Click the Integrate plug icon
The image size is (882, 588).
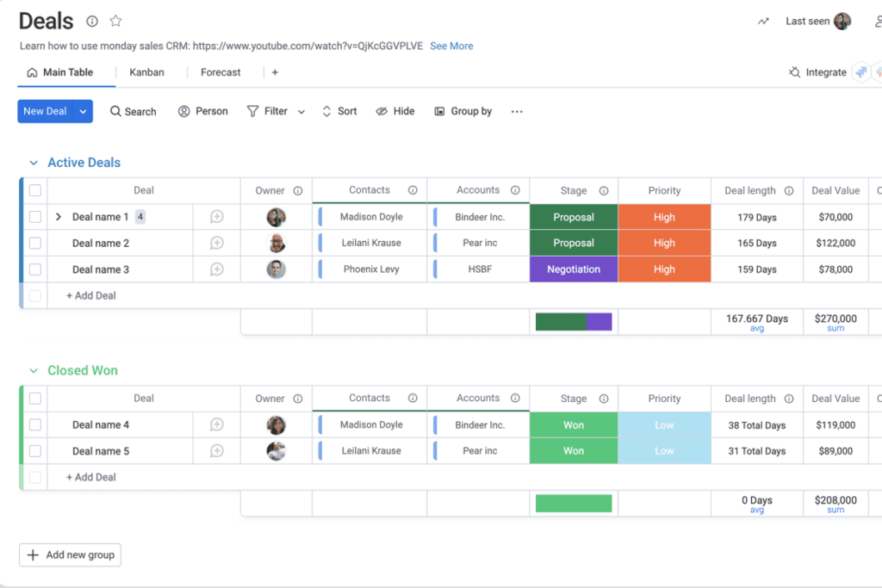794,72
